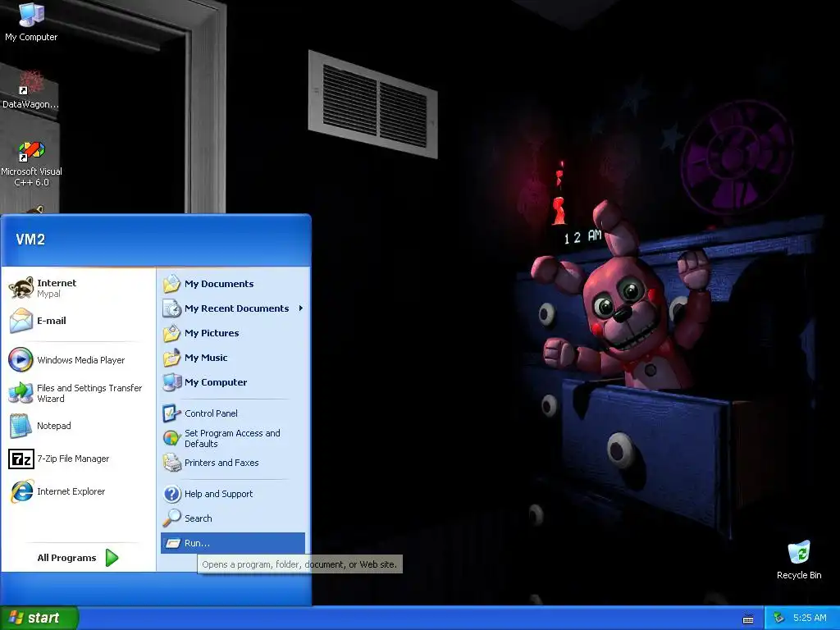Open 7-Zip File Manager
Screen dimensions: 840x630
click(x=78, y=459)
